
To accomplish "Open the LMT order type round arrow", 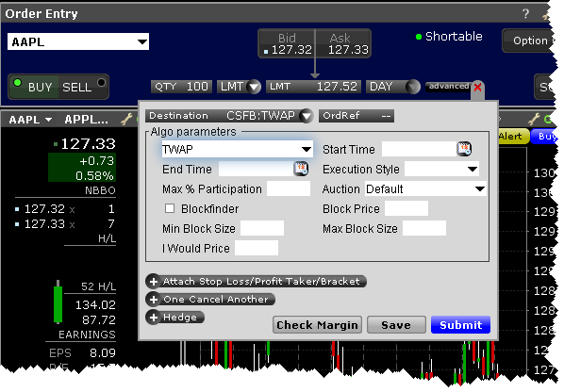I will [255, 87].
